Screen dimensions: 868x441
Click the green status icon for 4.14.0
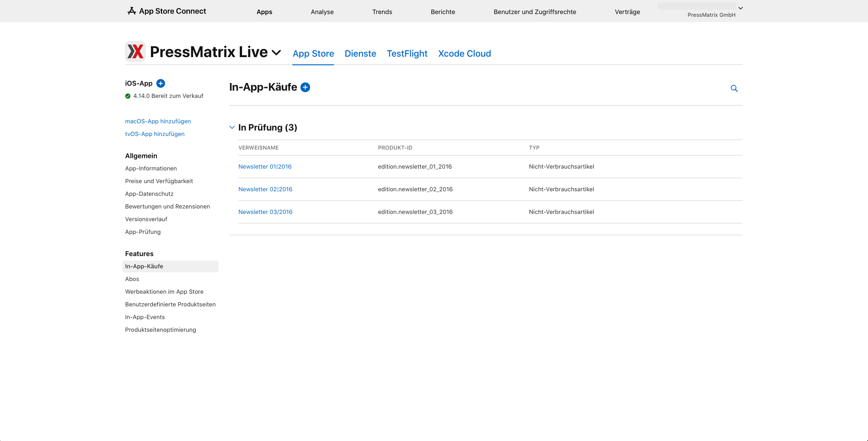click(128, 96)
